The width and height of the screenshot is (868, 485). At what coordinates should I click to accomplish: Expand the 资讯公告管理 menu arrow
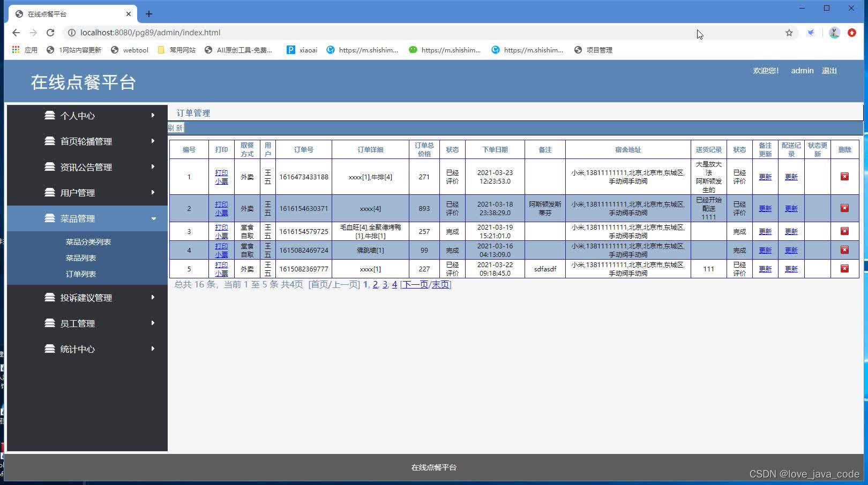[x=153, y=166]
